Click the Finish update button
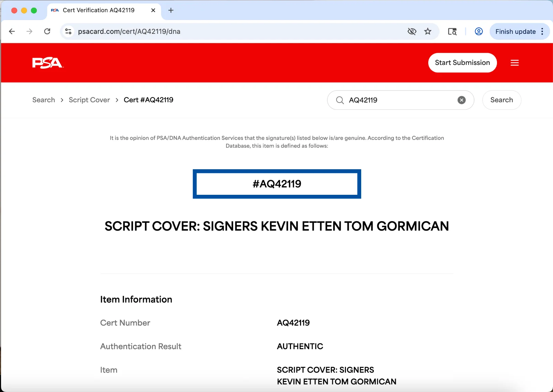553x392 pixels. click(515, 31)
